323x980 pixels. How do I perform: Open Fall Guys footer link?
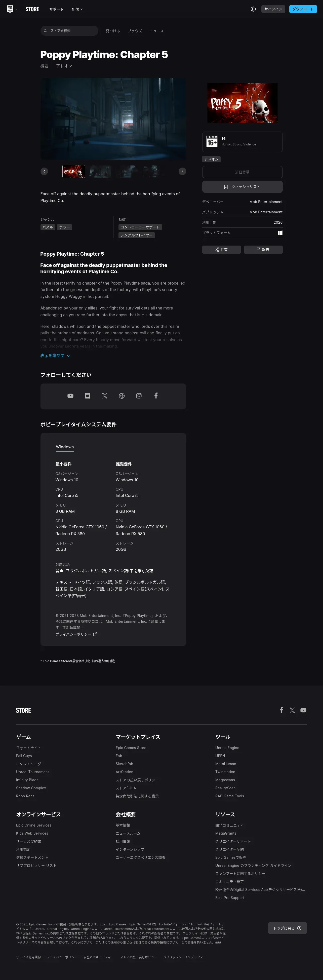(24, 756)
